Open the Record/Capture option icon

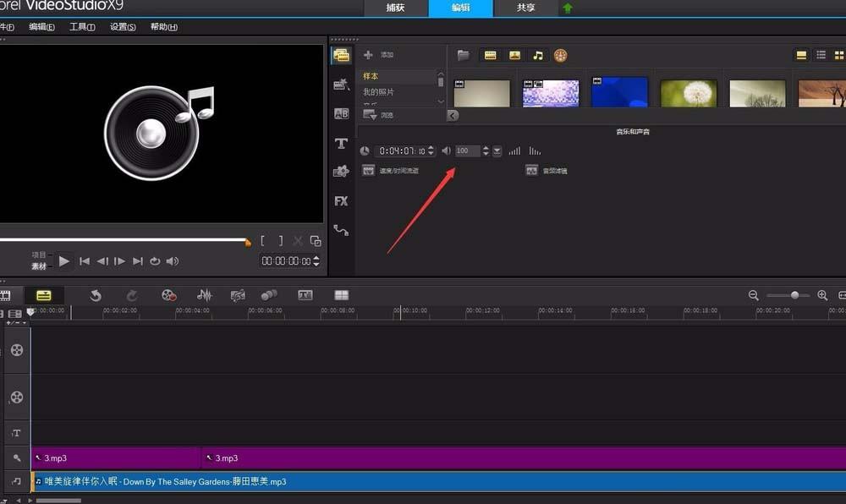pos(169,295)
